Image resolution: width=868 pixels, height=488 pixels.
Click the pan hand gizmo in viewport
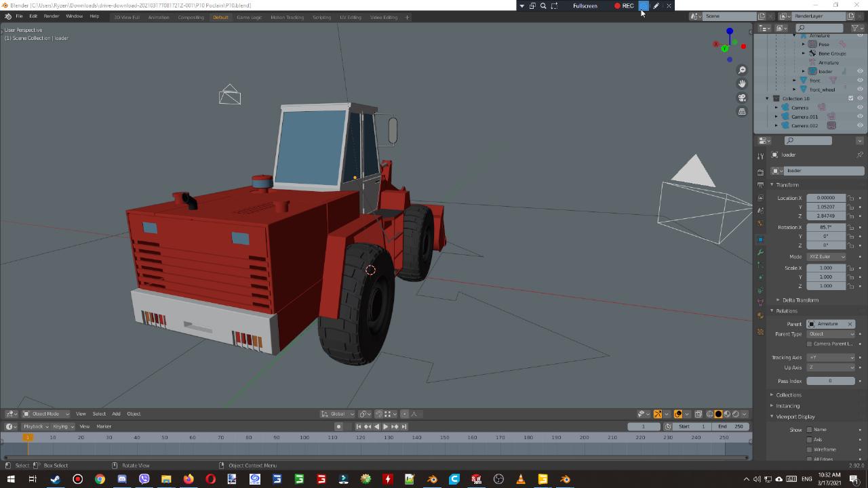click(742, 83)
